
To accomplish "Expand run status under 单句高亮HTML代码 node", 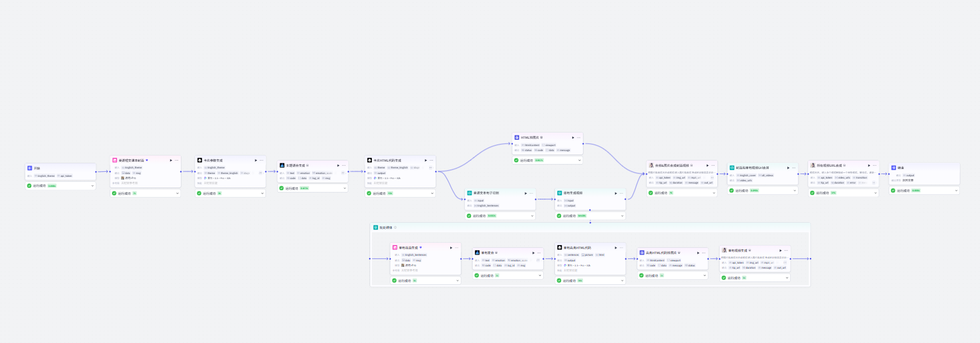I will [622, 280].
